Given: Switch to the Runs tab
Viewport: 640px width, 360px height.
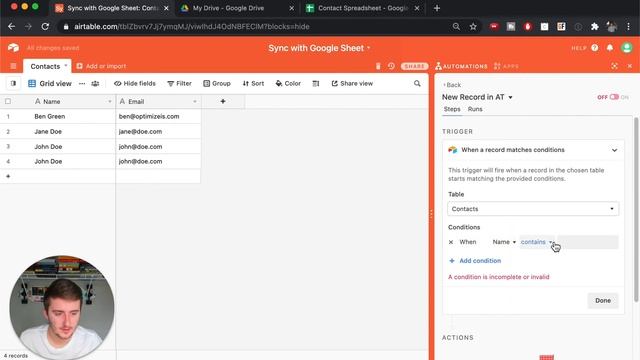Looking at the screenshot, I should [x=475, y=109].
